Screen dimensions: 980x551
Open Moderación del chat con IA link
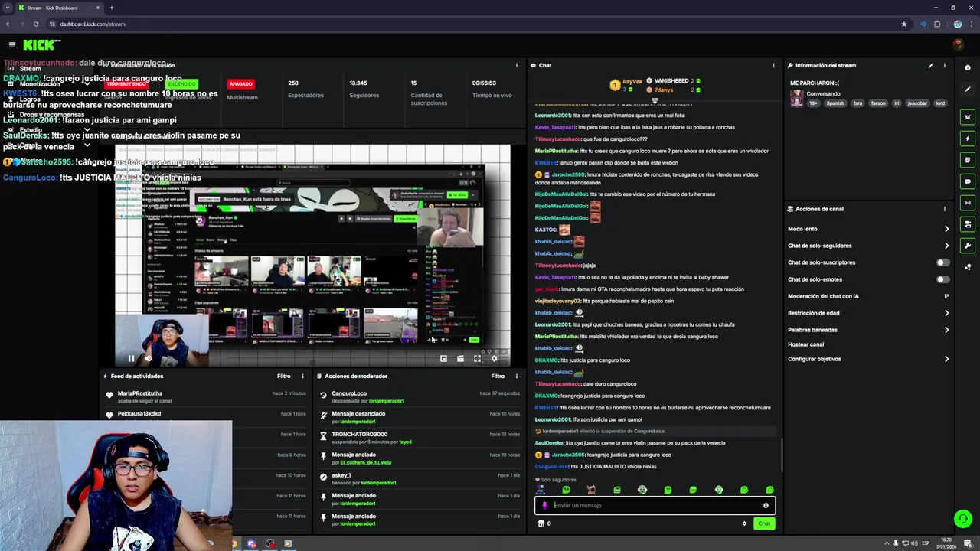coord(868,296)
